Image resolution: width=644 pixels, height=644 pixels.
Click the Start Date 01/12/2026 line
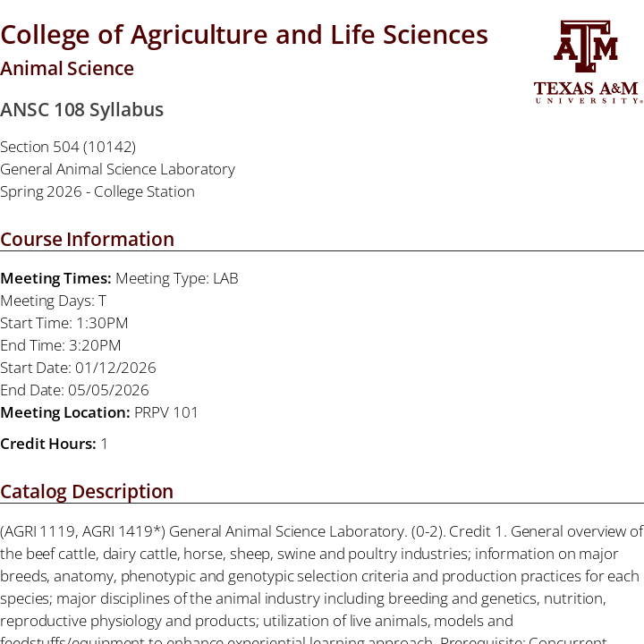(x=78, y=368)
